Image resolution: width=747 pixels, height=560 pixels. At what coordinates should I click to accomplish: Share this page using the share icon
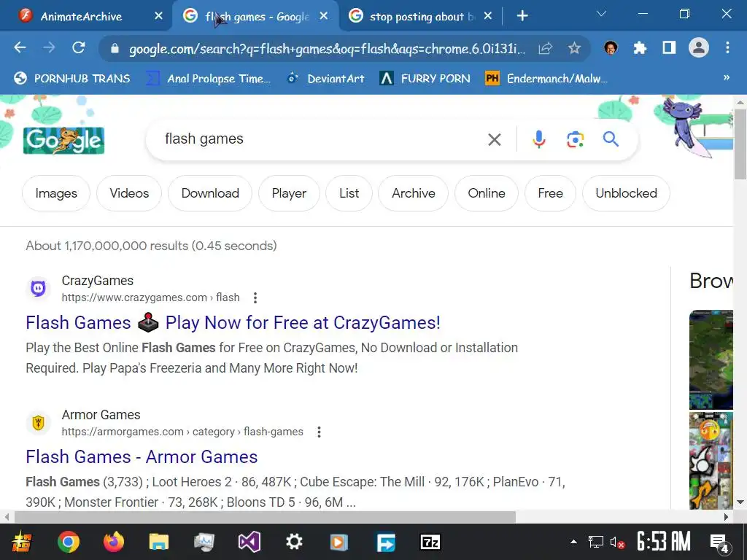pyautogui.click(x=546, y=48)
